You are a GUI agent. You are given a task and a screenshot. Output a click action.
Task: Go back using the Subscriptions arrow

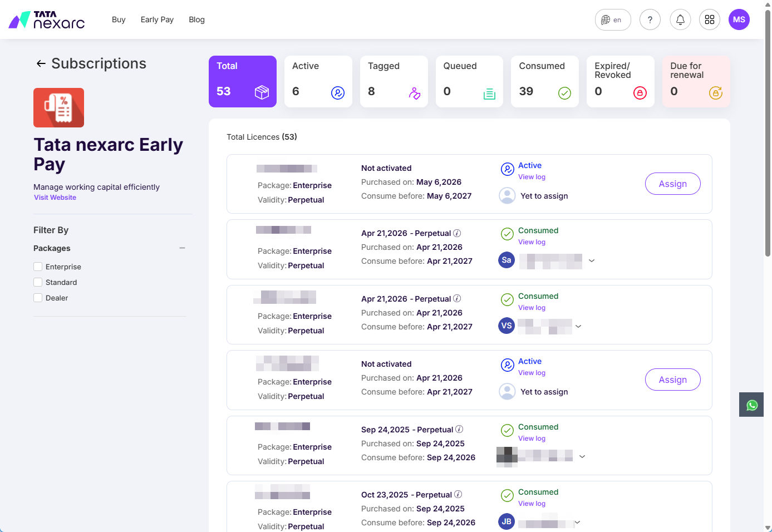(41, 63)
